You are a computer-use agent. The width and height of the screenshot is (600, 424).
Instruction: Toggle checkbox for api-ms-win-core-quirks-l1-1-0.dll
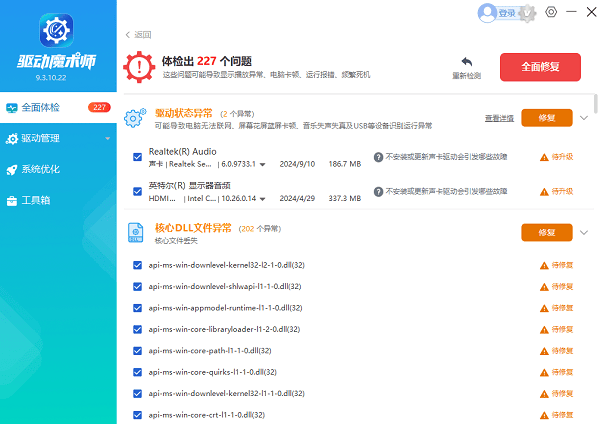(x=137, y=372)
